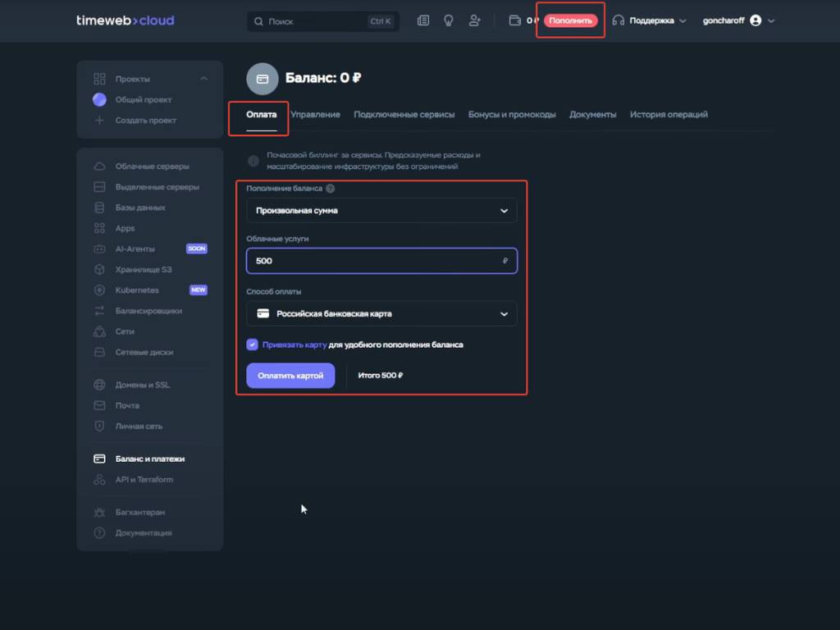The image size is (840, 630).
Task: Click the Пополнить button in header
Action: point(571,21)
